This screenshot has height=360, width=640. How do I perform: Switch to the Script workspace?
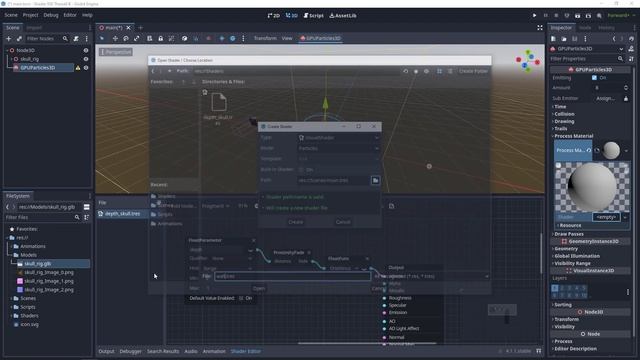(x=313, y=16)
